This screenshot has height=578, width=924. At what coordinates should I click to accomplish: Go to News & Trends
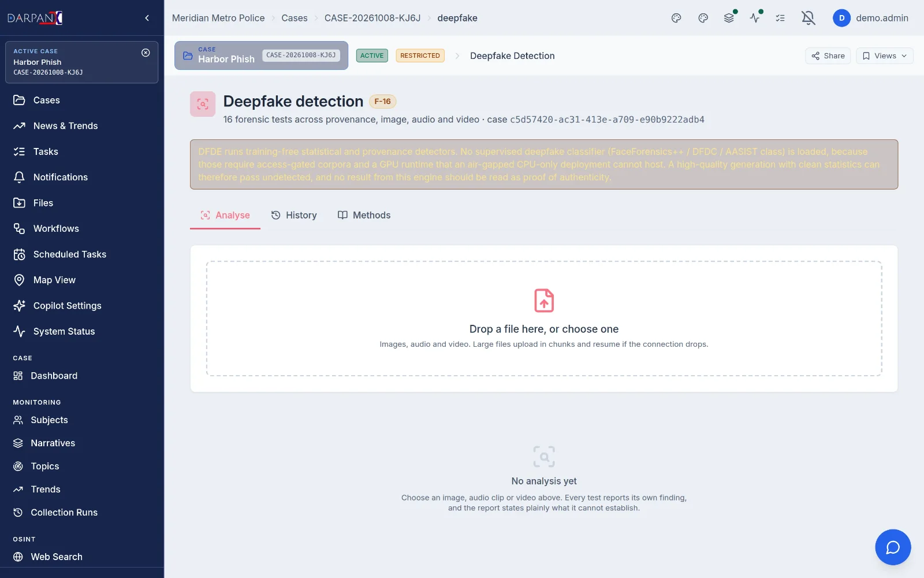click(82, 126)
